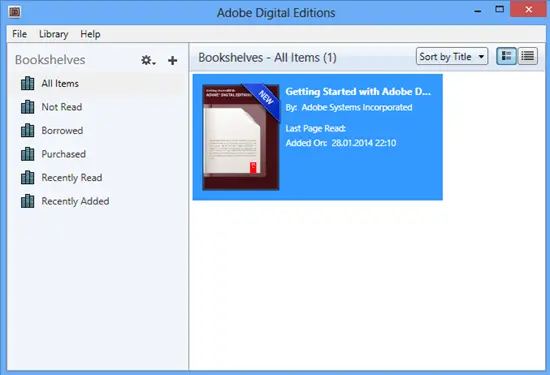The height and width of the screenshot is (375, 550).
Task: Click the 'Added On: 28.01.2014 22:10' text
Action: click(341, 143)
